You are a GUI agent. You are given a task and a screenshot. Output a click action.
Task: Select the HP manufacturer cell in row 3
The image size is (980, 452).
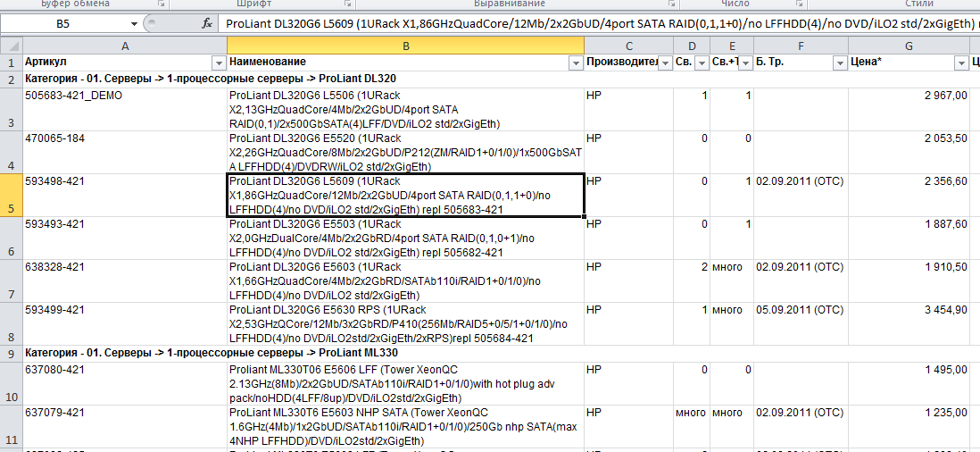point(628,109)
